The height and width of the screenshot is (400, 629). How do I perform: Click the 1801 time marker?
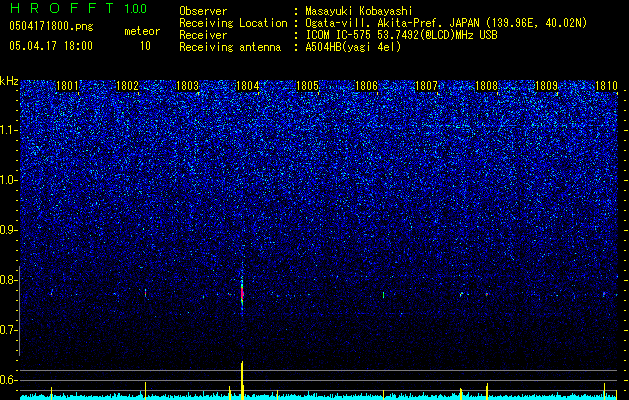pos(67,86)
